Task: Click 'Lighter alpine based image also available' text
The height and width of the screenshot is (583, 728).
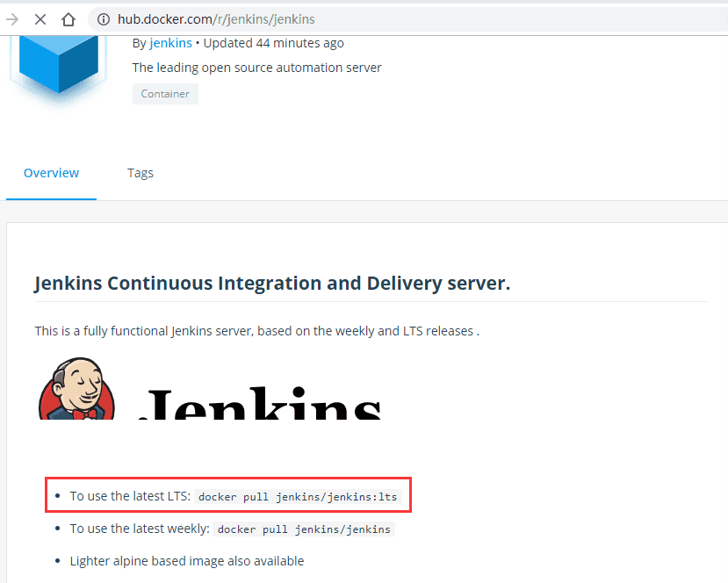Action: [x=187, y=561]
